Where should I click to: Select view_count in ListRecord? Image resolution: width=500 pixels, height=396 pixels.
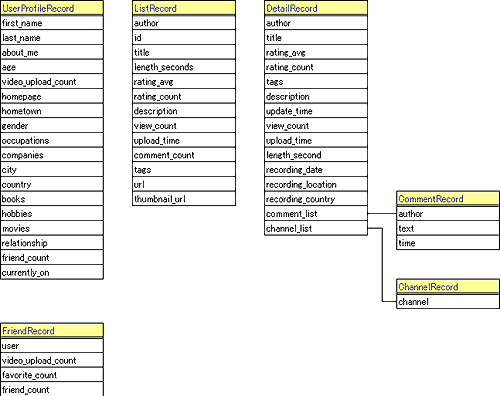click(184, 125)
